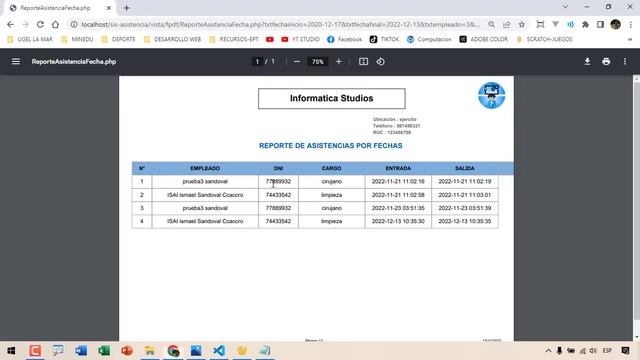Click DNI 74433542 in row 2
Image resolution: width=640 pixels, height=360 pixels.
[278, 195]
